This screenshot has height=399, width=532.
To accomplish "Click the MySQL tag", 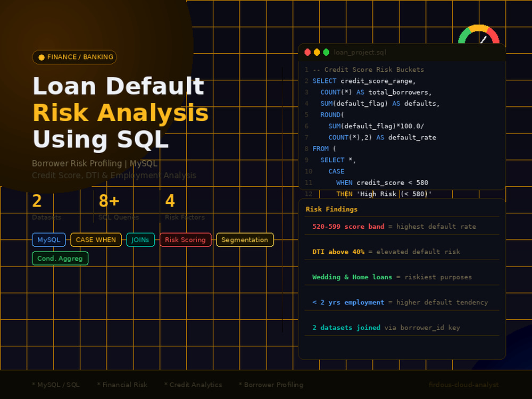I will click(x=49, y=239).
